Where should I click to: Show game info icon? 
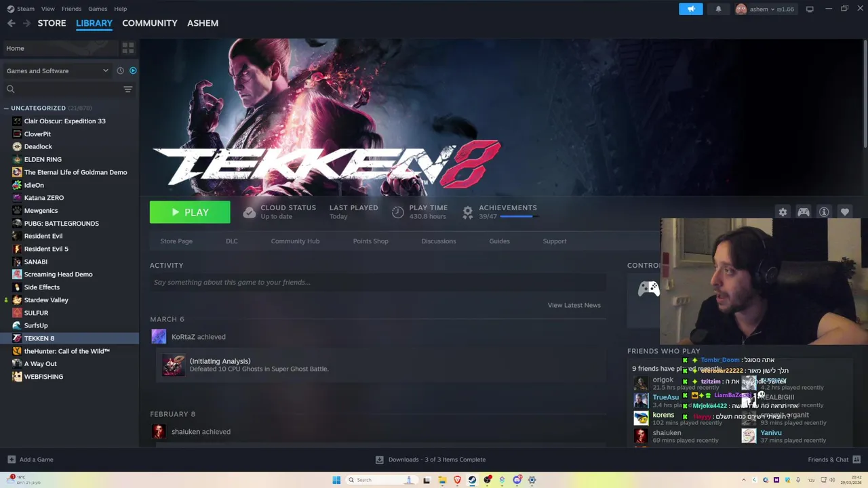824,212
